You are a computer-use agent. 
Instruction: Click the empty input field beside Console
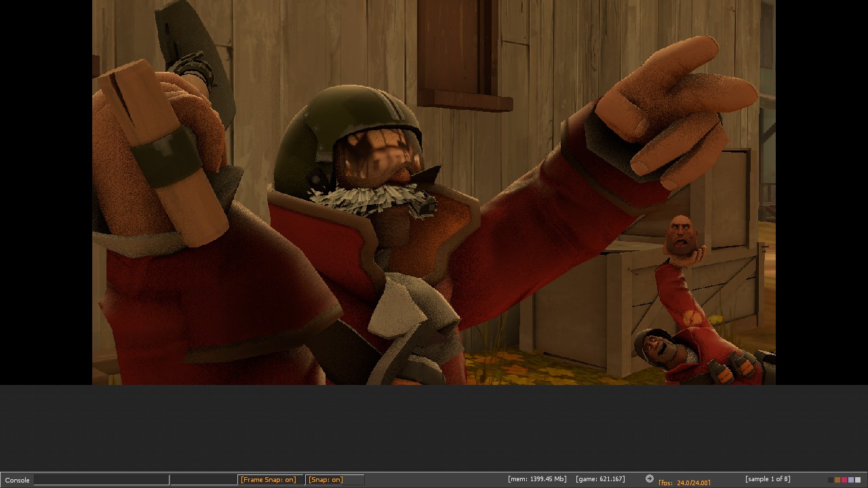[102, 480]
